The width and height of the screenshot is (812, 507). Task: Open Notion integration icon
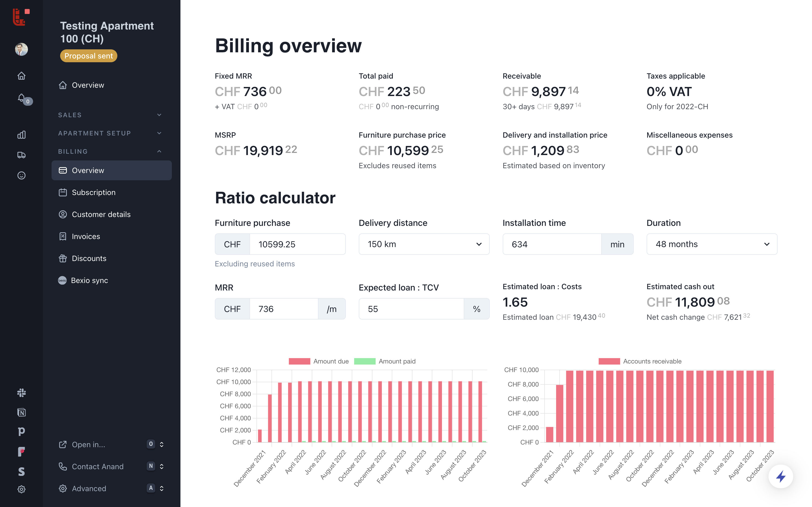21,412
